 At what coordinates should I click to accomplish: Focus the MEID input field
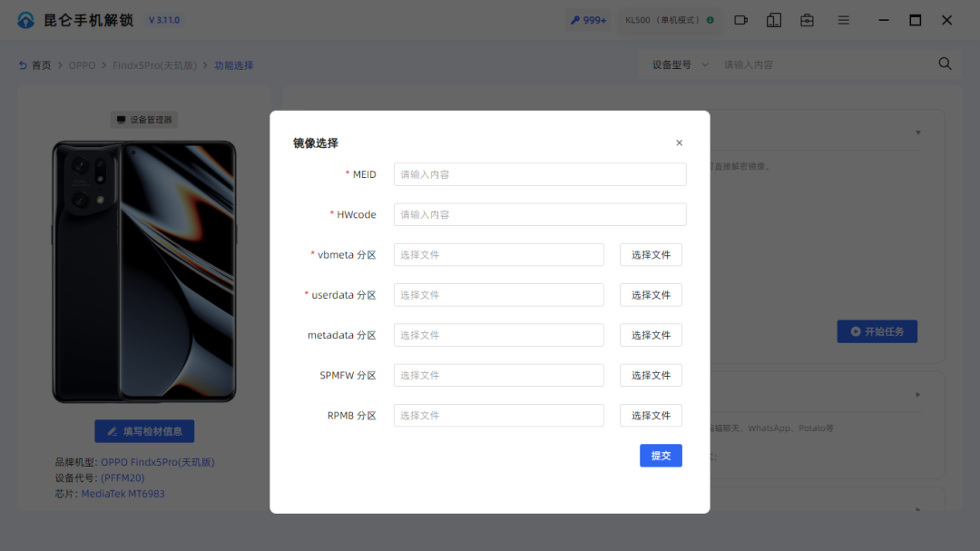point(540,174)
